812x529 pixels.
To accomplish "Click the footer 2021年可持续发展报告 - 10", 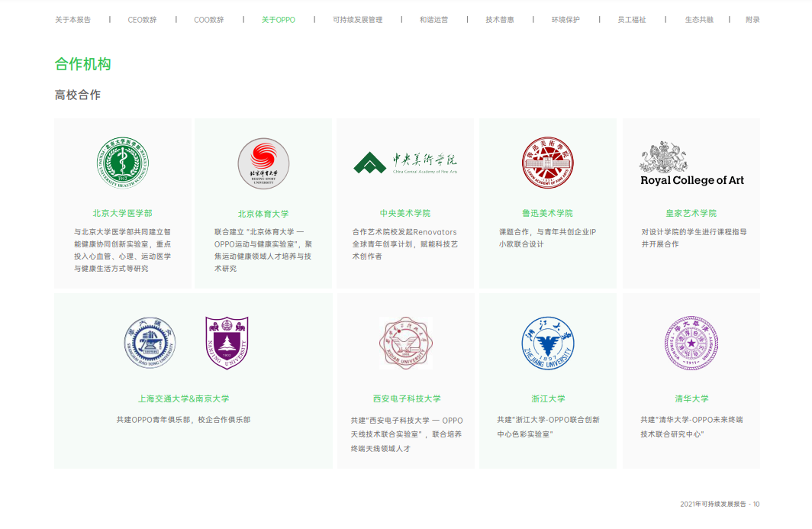I will 720,504.
